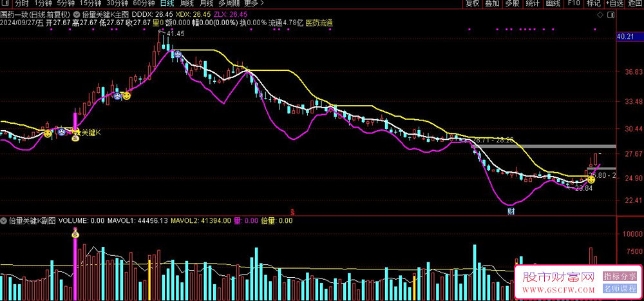Select the 5分钟 period tab
Viewport: 644px width, 301px height.
[65, 4]
